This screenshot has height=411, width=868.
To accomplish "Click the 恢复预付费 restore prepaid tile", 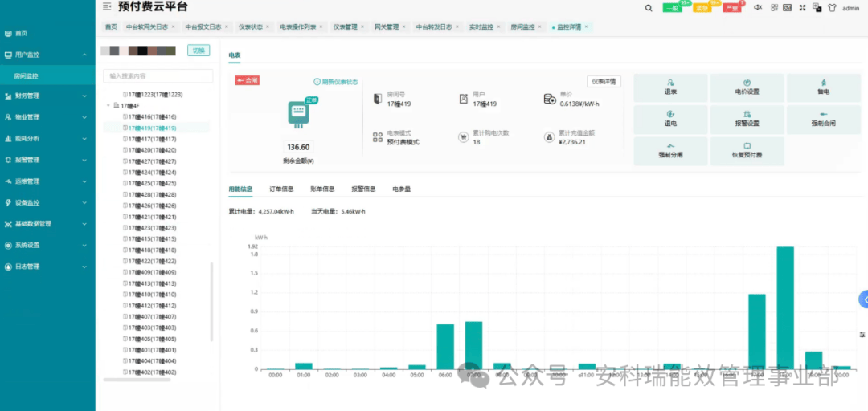I will 747,151.
